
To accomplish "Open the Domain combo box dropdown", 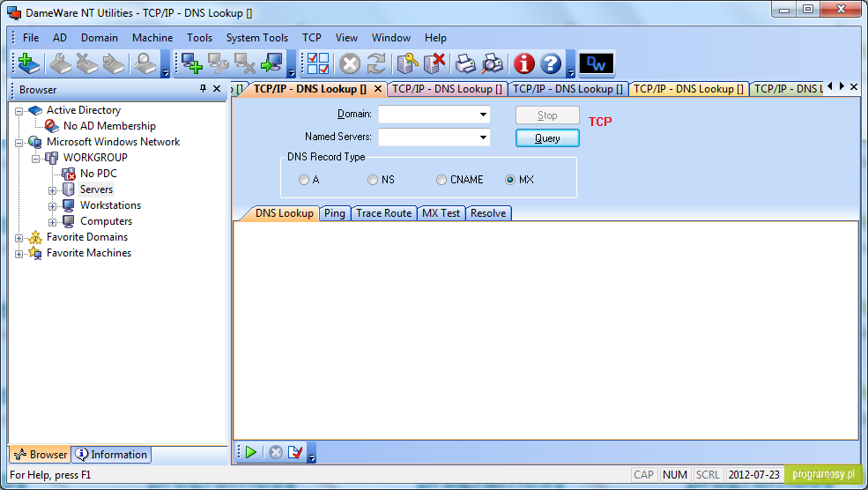I will coord(483,115).
